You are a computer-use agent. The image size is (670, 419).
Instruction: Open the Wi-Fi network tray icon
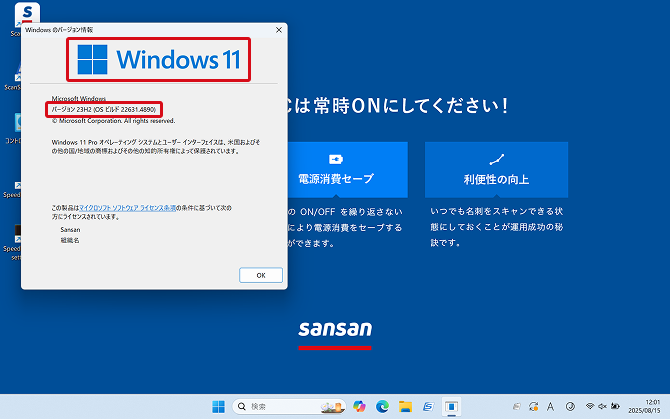tap(590, 406)
